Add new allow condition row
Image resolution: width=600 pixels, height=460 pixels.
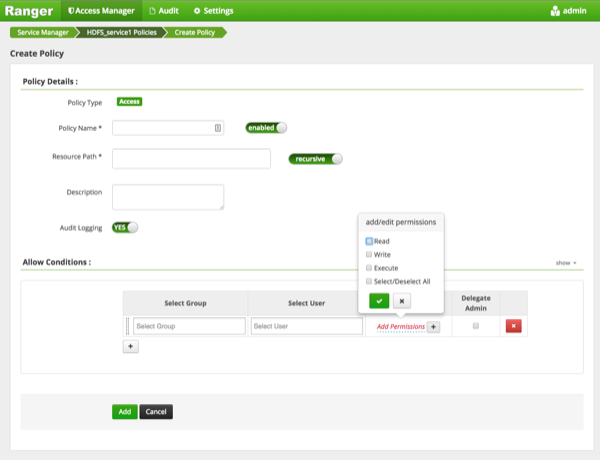(131, 346)
